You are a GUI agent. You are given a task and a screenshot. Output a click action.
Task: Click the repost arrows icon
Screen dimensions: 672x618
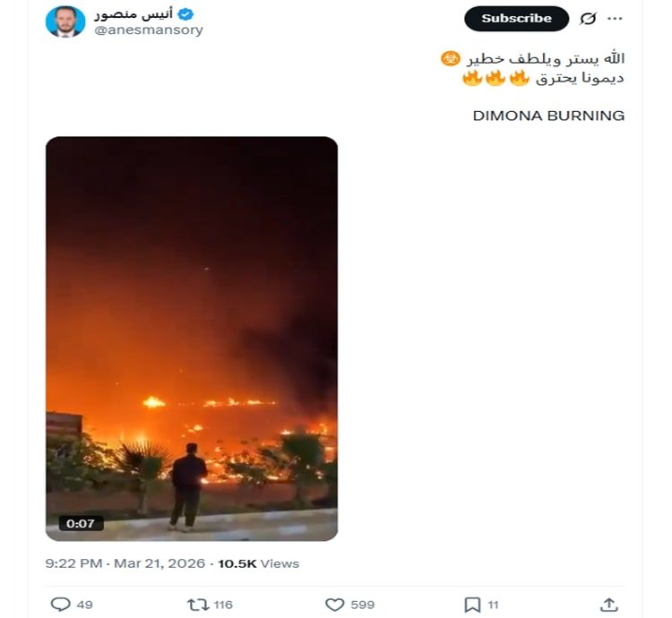(x=198, y=605)
